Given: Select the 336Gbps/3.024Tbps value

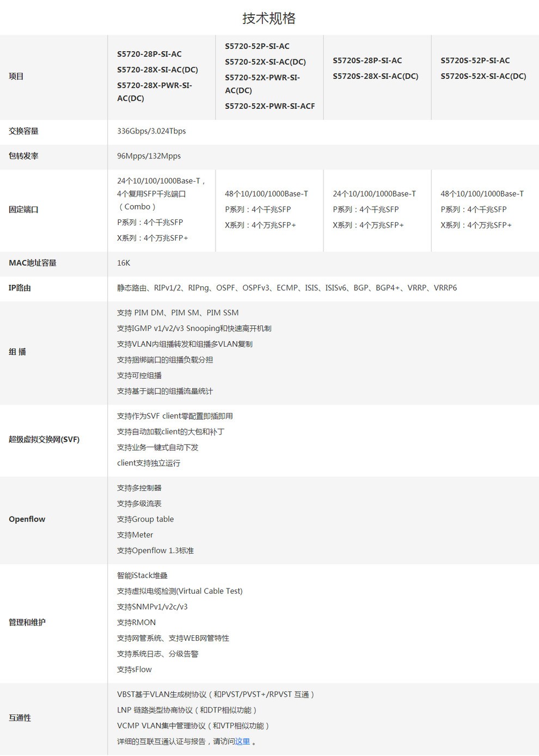Looking at the screenshot, I should [x=151, y=131].
